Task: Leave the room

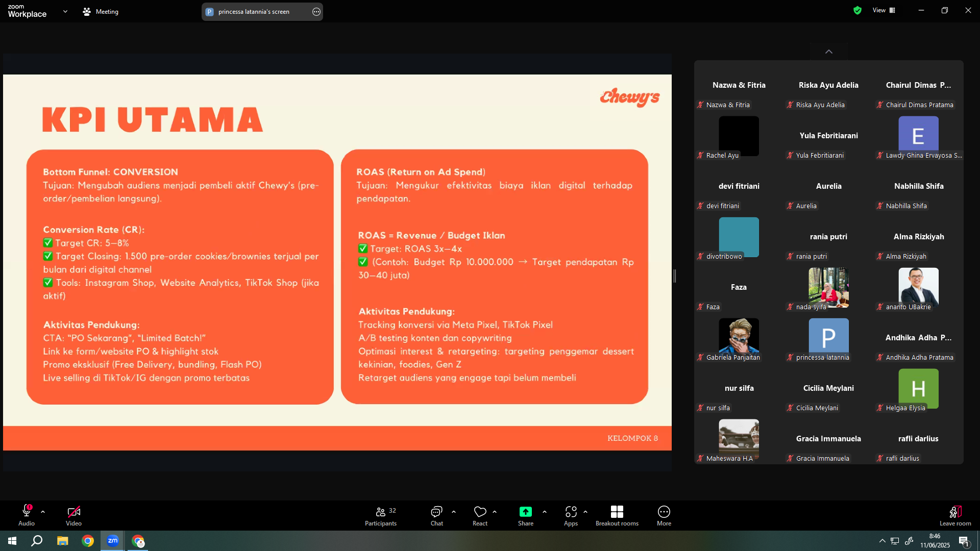Action: click(955, 515)
